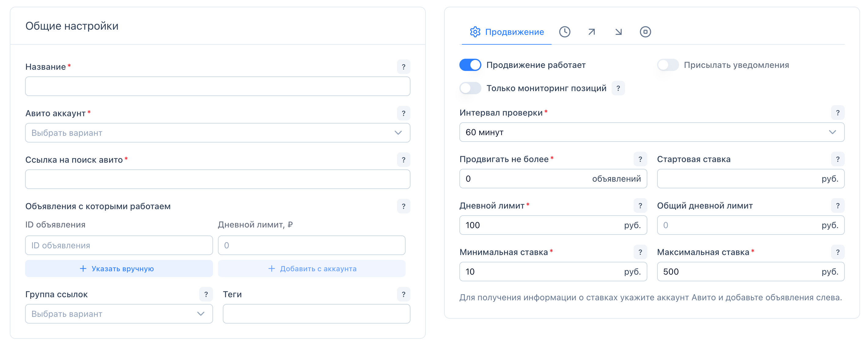This screenshot has width=868, height=348.
Task: Enable Присылать уведомления toggle
Action: 668,65
